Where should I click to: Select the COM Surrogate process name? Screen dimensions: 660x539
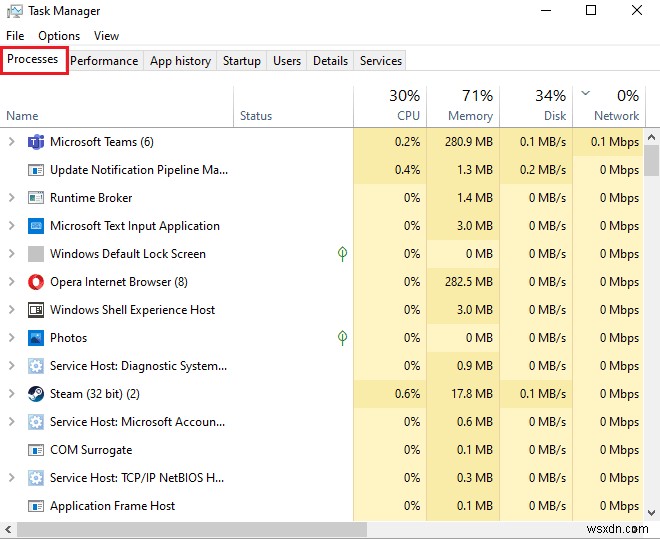coord(91,450)
